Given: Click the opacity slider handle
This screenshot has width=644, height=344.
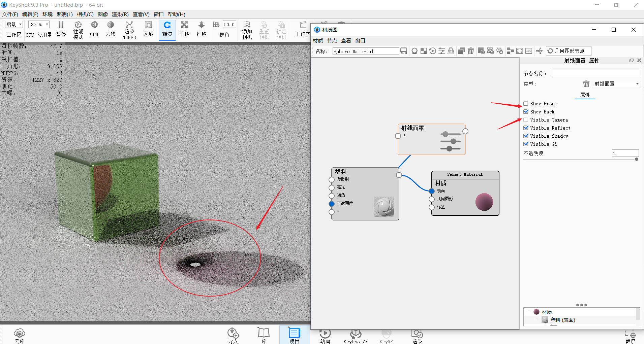Looking at the screenshot, I should click(x=637, y=159).
